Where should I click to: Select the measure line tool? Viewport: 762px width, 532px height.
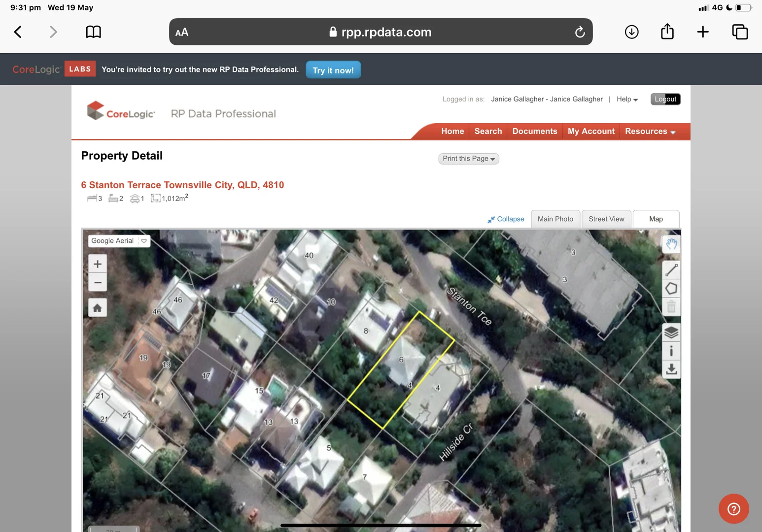pos(671,270)
